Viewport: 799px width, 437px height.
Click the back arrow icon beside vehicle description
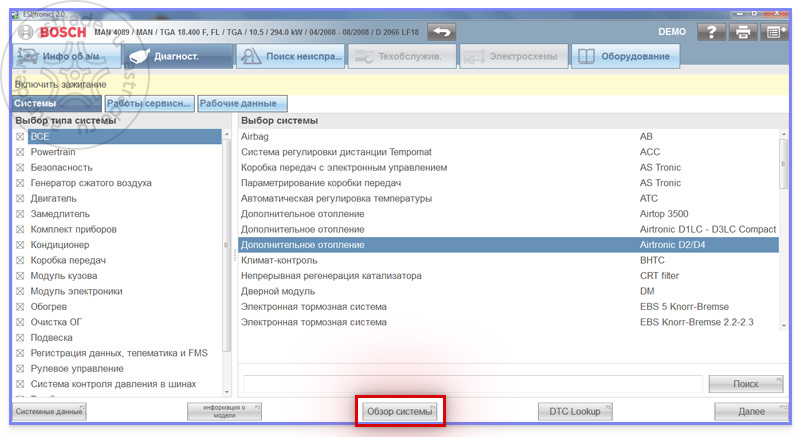coord(441,32)
